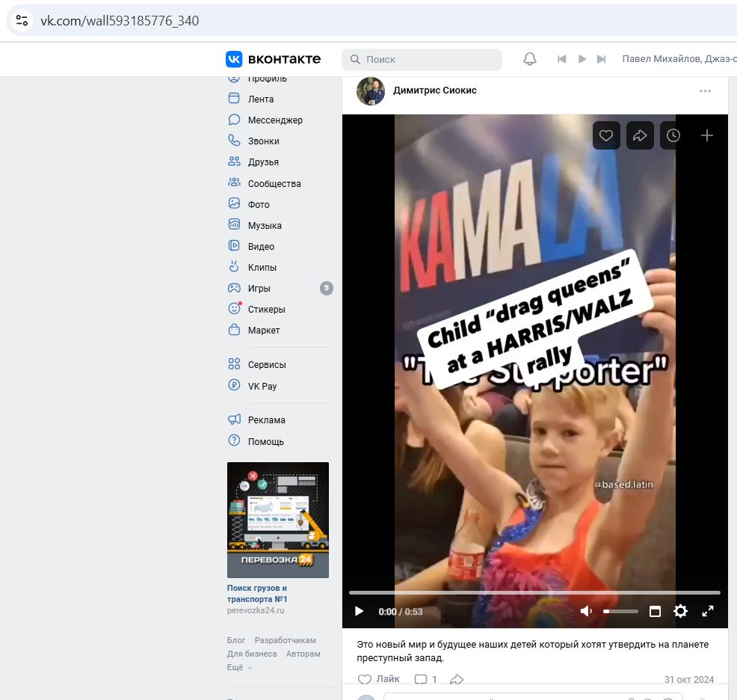Open Сервисы menu label
This screenshot has height=700, width=737.
coord(267,365)
